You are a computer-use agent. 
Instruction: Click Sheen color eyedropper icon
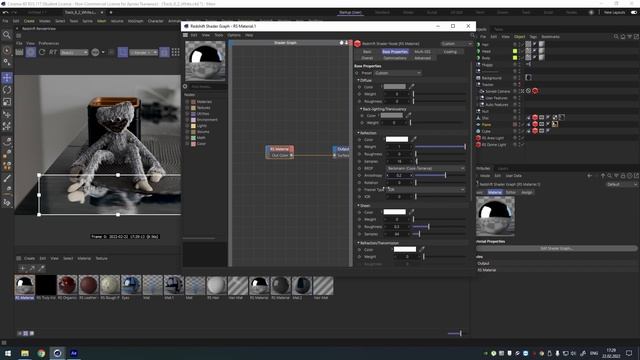click(x=411, y=212)
